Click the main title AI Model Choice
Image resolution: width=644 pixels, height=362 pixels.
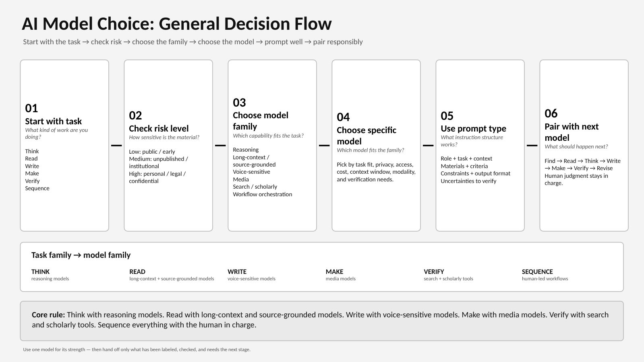[176, 24]
